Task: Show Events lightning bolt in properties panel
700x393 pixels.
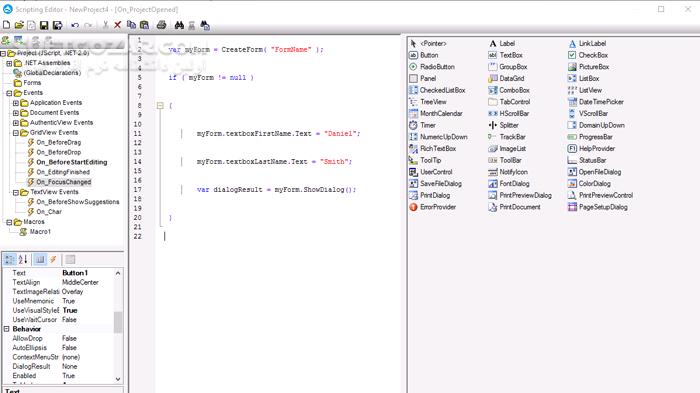Action: 53,259
